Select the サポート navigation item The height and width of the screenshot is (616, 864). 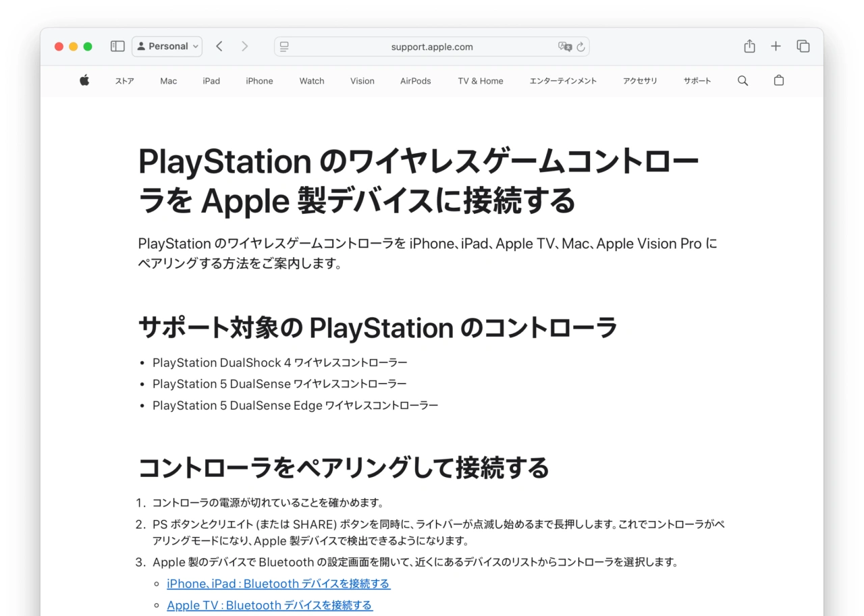[x=697, y=81]
